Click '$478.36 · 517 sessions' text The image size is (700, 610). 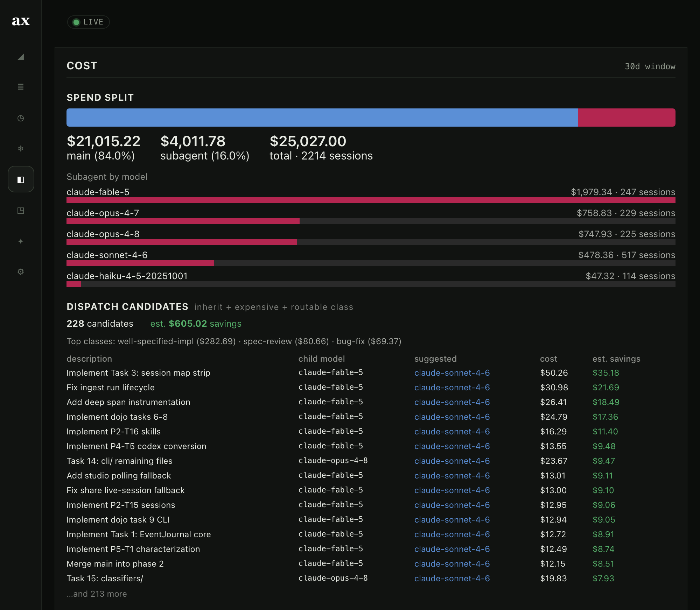point(627,255)
